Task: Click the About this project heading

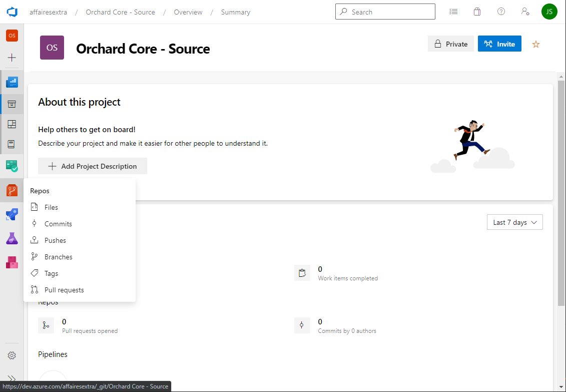Action: [80, 102]
